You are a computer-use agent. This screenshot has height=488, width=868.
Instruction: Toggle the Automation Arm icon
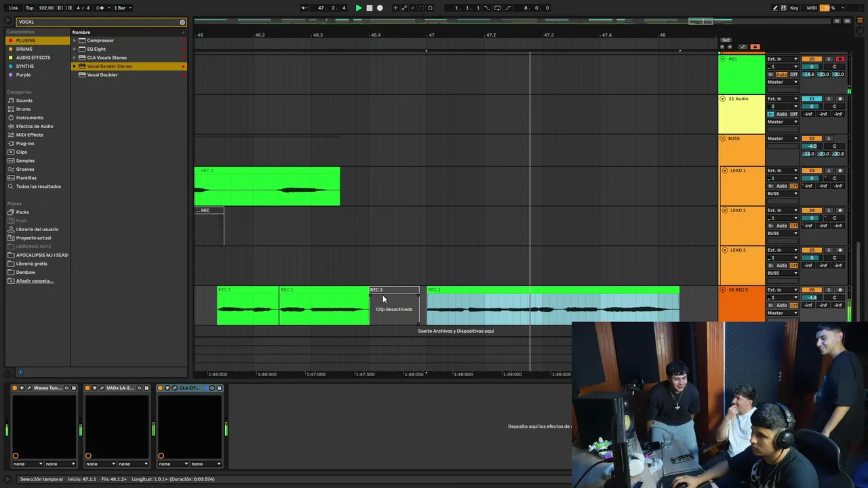click(x=404, y=8)
